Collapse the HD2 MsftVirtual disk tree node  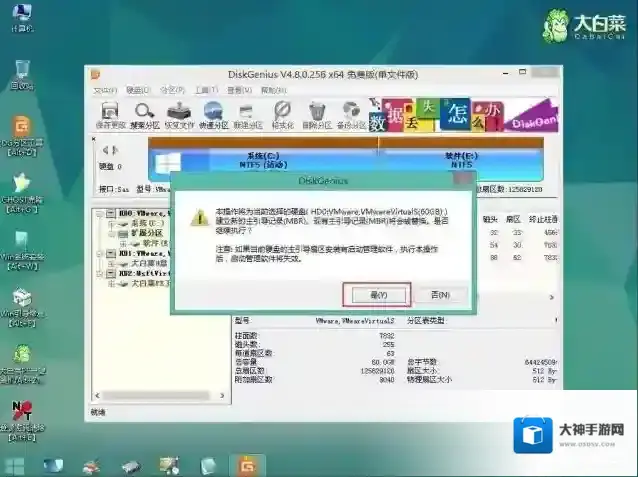97,272
